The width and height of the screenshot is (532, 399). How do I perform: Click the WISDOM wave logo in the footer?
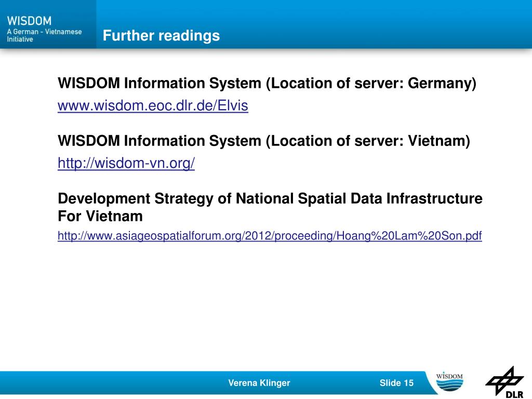coord(449,381)
